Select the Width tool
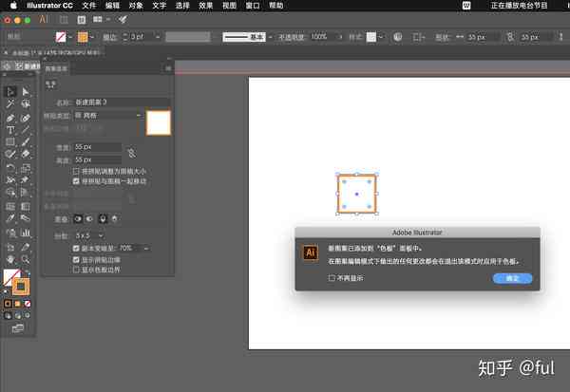The image size is (570, 392). [x=10, y=179]
